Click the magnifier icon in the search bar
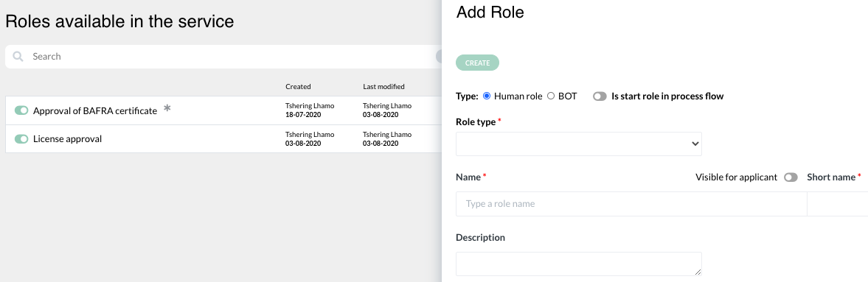The image size is (868, 282). [18, 57]
